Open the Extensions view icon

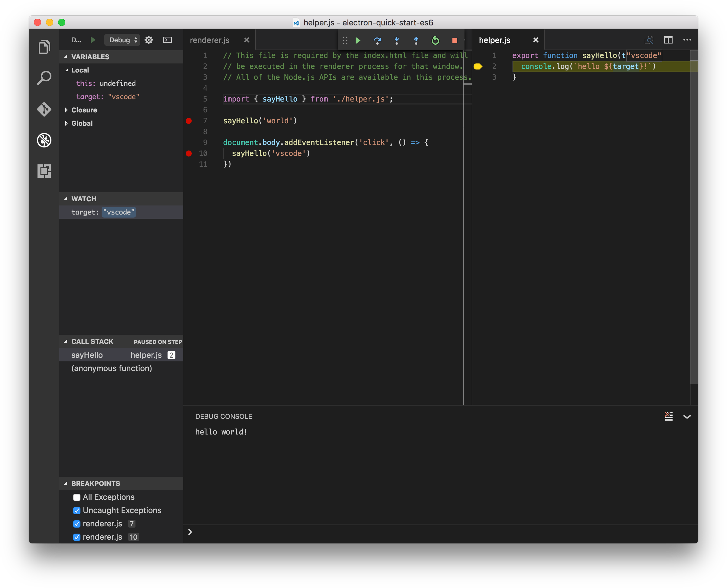[x=44, y=171]
